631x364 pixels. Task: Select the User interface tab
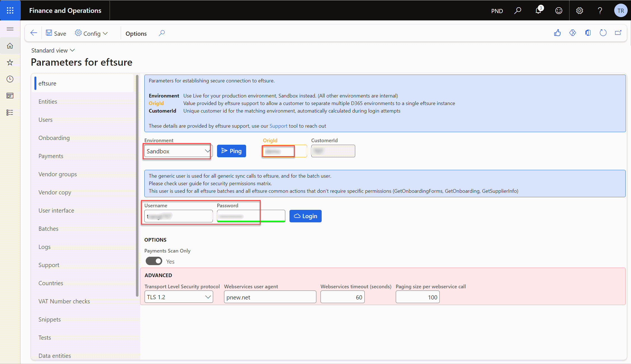click(x=83, y=210)
